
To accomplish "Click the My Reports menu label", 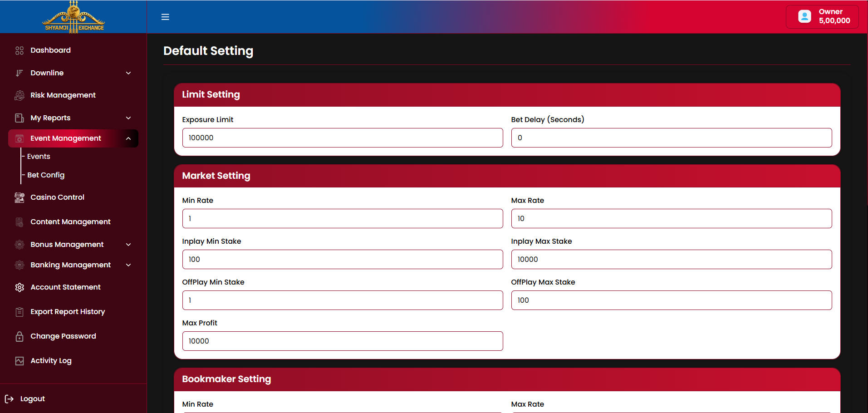I will pyautogui.click(x=50, y=118).
